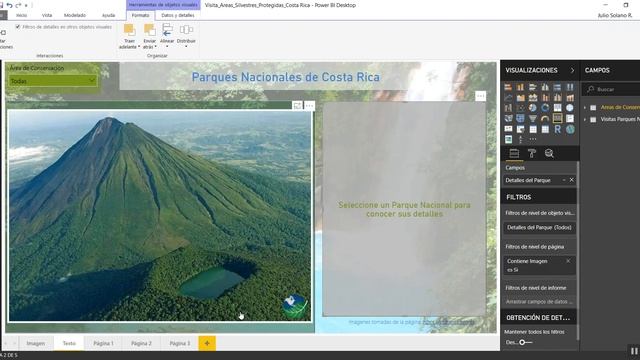Viewport: 640px width, 360px height.
Task: Select the highlighted card visual
Action: [x=558, y=118]
